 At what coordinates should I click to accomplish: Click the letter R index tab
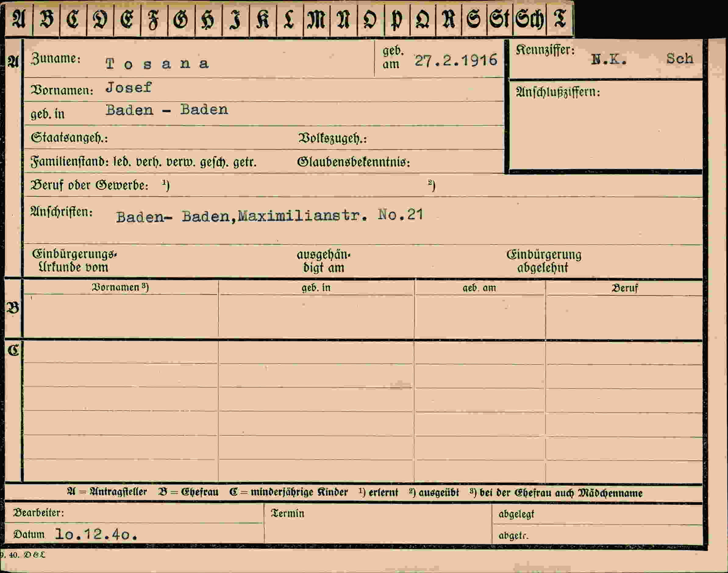click(448, 19)
